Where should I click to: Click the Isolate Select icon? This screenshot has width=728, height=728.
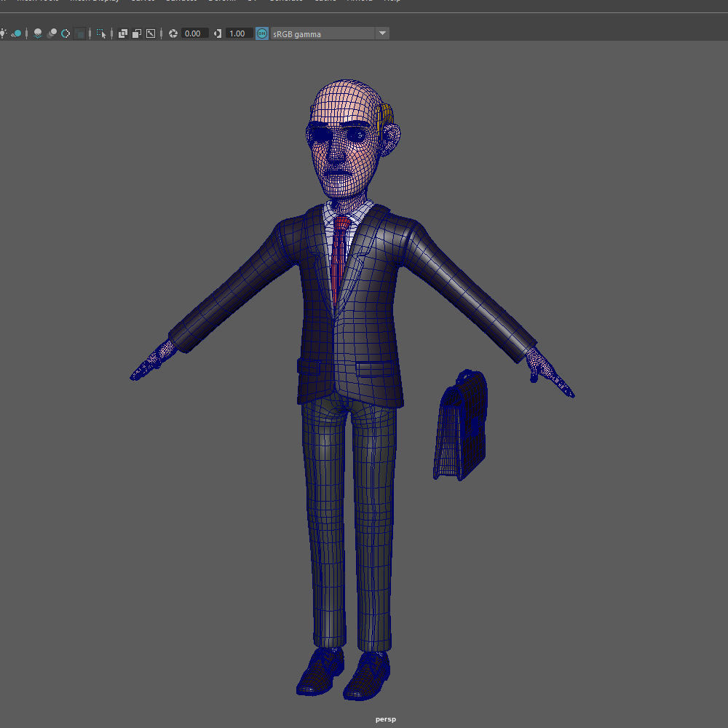coord(101,33)
